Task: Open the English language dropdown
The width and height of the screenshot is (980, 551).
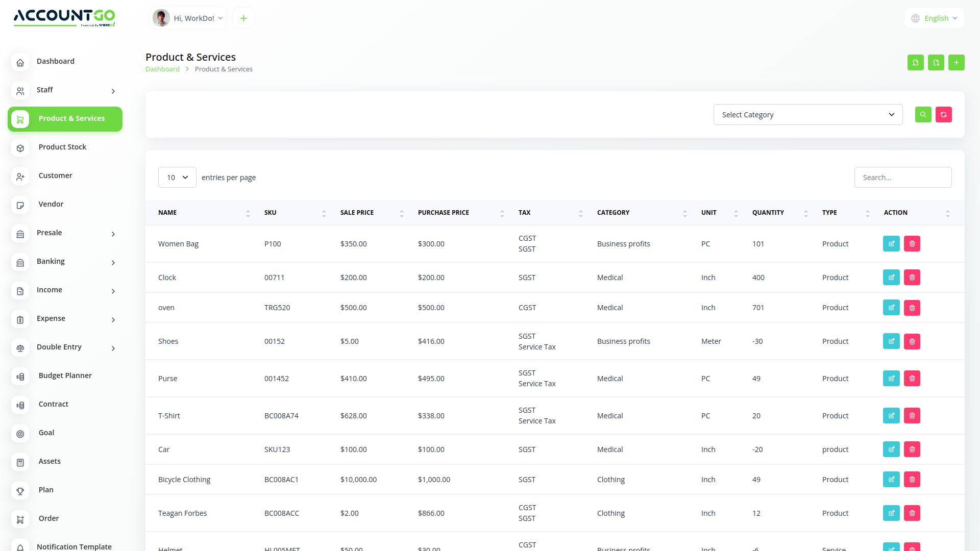Action: [937, 18]
